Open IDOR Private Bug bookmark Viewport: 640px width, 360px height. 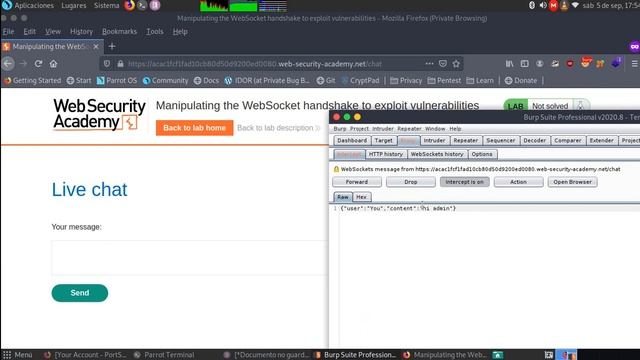[267, 80]
